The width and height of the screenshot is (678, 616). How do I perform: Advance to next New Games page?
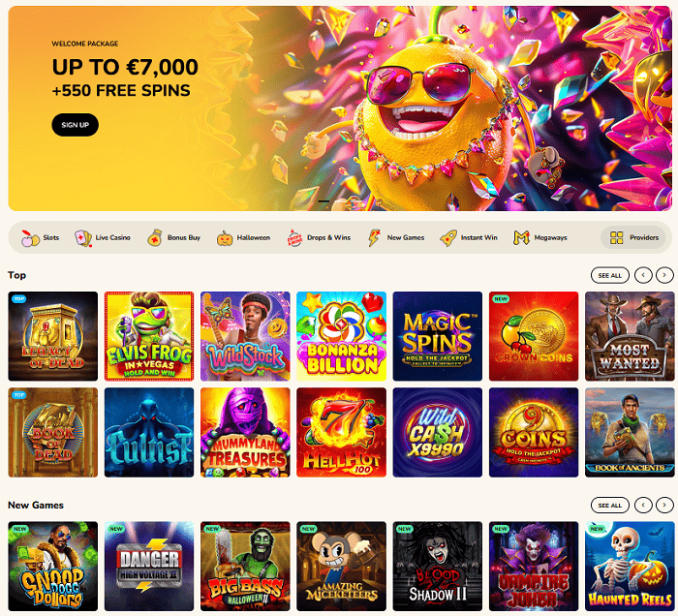664,505
